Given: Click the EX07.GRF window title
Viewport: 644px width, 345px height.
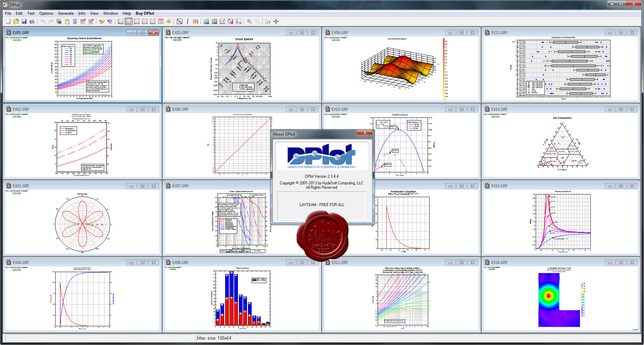Looking at the screenshot, I should [x=180, y=186].
